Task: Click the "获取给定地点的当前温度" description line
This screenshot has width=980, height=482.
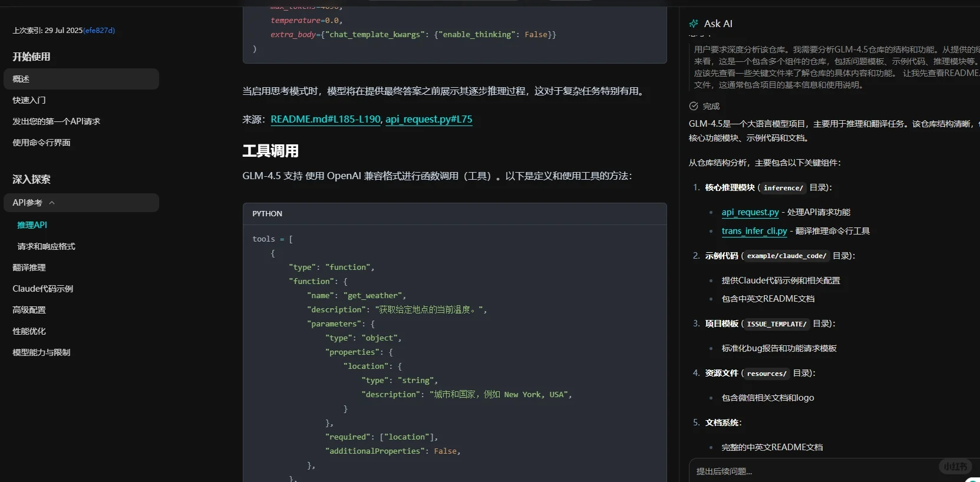Action: tap(397, 310)
